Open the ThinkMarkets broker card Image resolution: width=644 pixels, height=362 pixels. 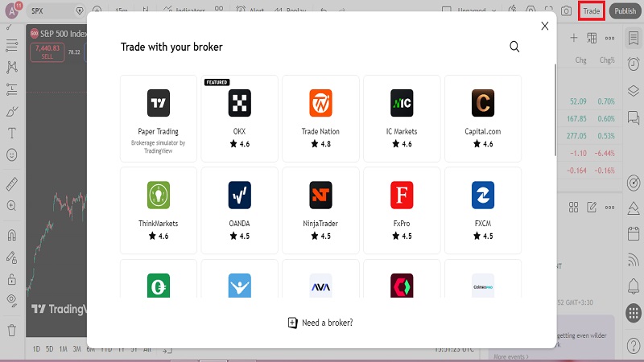tap(158, 211)
